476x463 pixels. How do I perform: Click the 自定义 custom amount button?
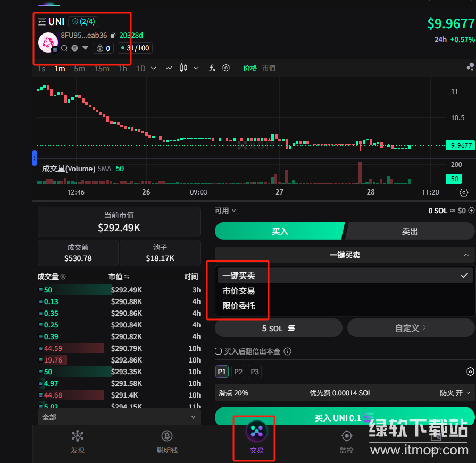(411, 328)
